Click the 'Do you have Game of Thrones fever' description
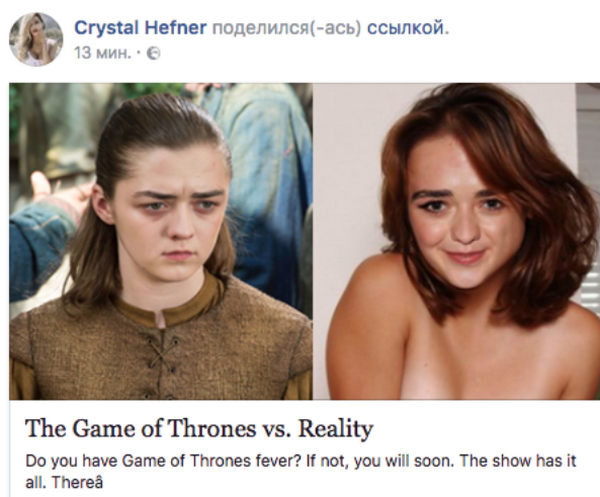 301,466
